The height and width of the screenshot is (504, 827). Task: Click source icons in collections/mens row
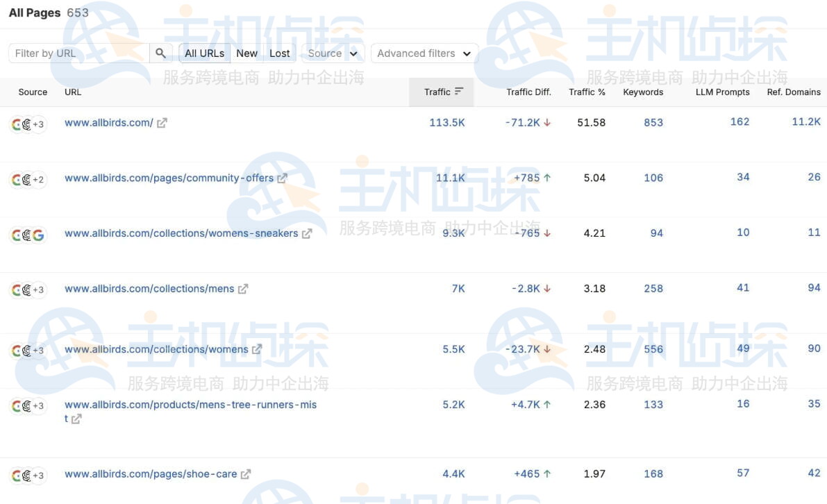[28, 290]
